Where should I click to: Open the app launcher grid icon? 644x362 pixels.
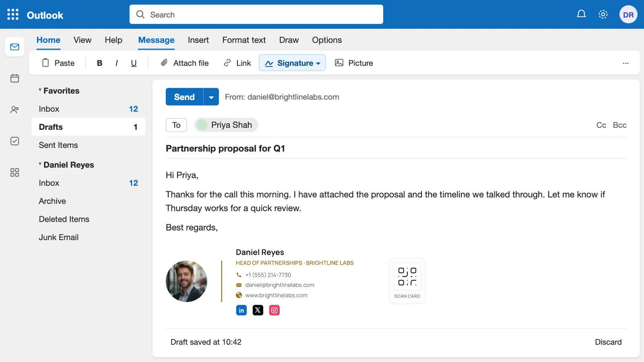pyautogui.click(x=13, y=14)
